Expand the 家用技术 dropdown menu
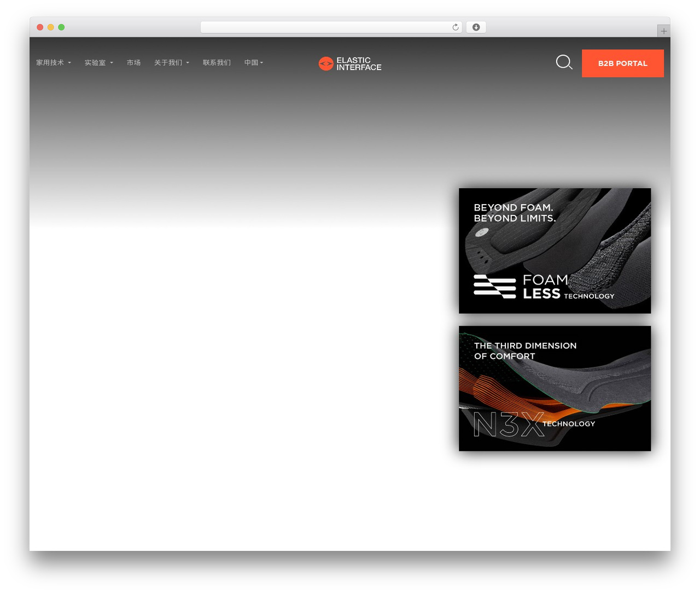Image resolution: width=700 pixels, height=593 pixels. (54, 63)
